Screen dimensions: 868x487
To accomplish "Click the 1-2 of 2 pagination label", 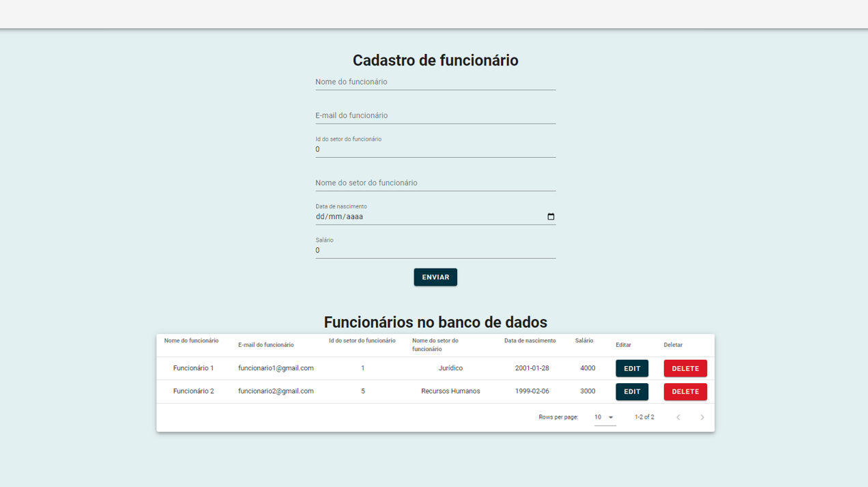I will [x=644, y=417].
